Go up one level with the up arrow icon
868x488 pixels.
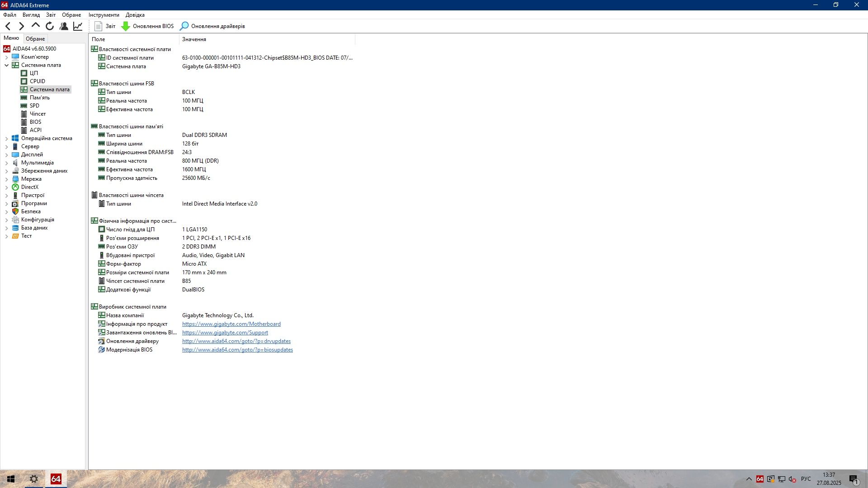[35, 26]
